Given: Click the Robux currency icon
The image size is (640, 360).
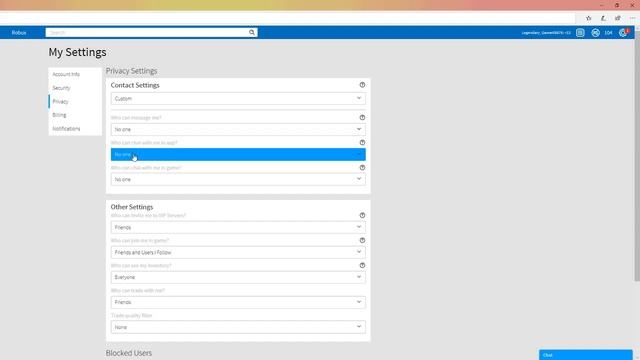Looking at the screenshot, I should [x=596, y=33].
